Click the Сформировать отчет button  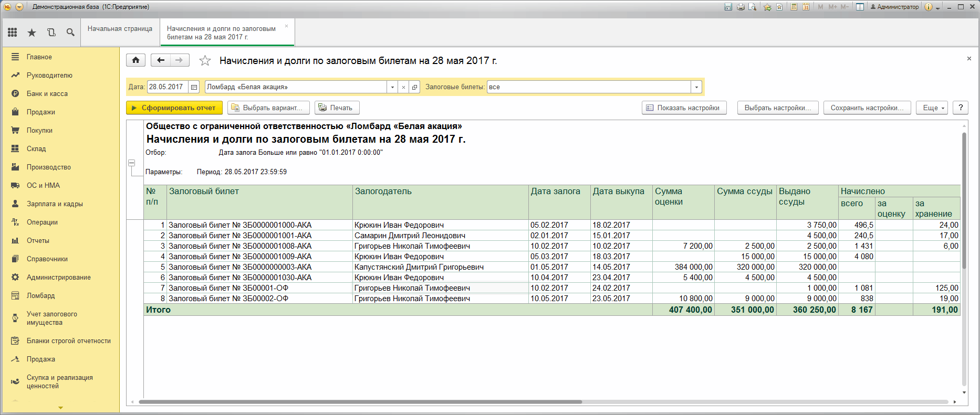pyautogui.click(x=174, y=108)
